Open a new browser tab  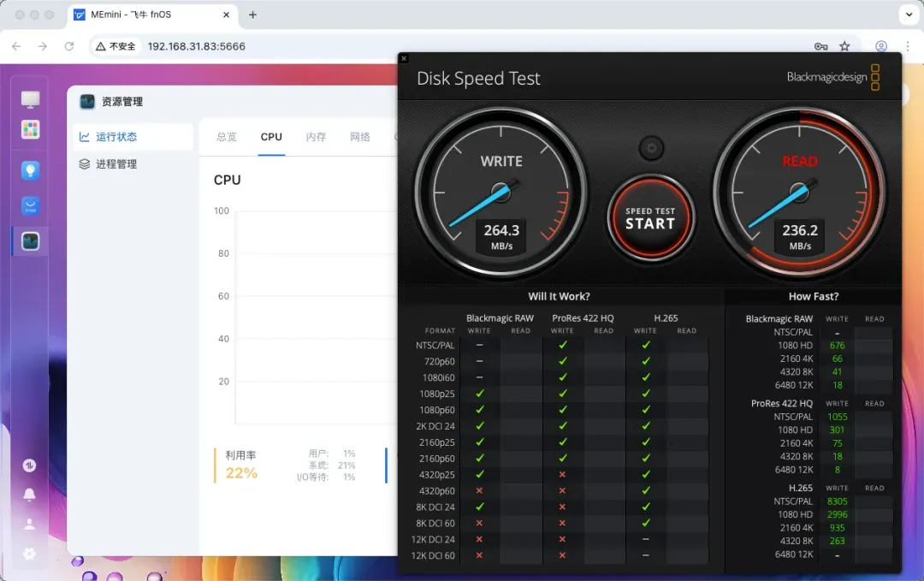point(253,15)
